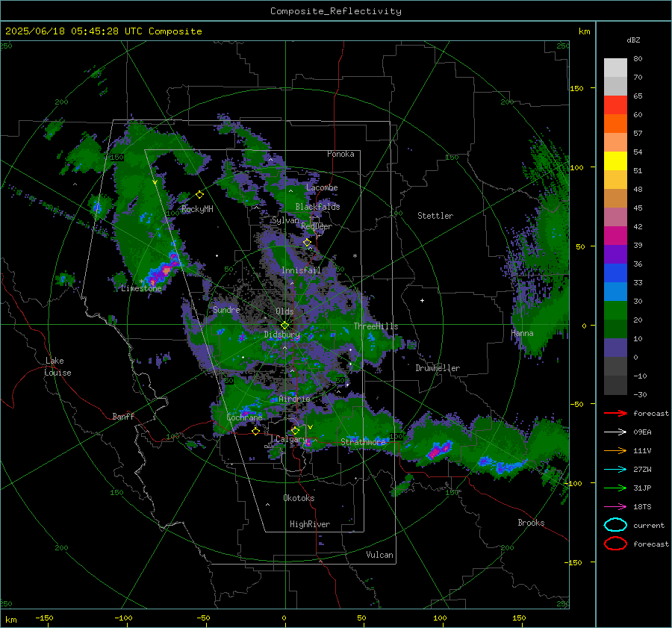Viewport: 672px width, 628px height.
Task: Click the Vulcan label
Action: tap(379, 555)
